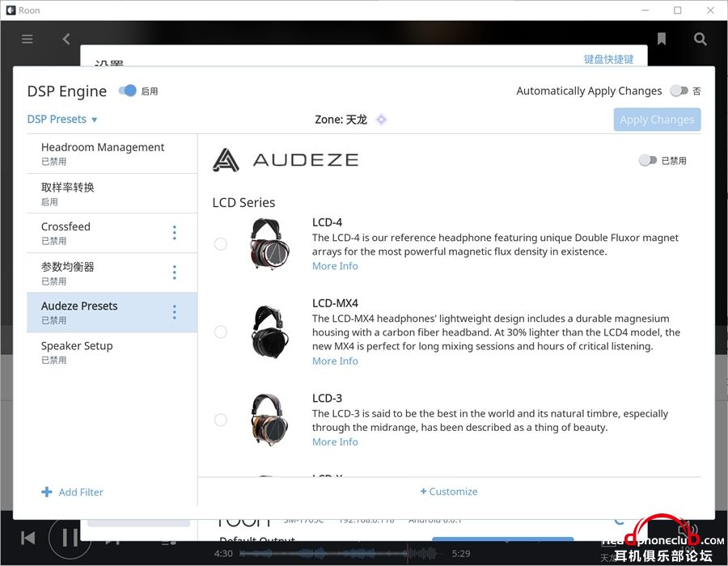Enable the Audeze preset switch
The image size is (728, 566).
pos(648,161)
